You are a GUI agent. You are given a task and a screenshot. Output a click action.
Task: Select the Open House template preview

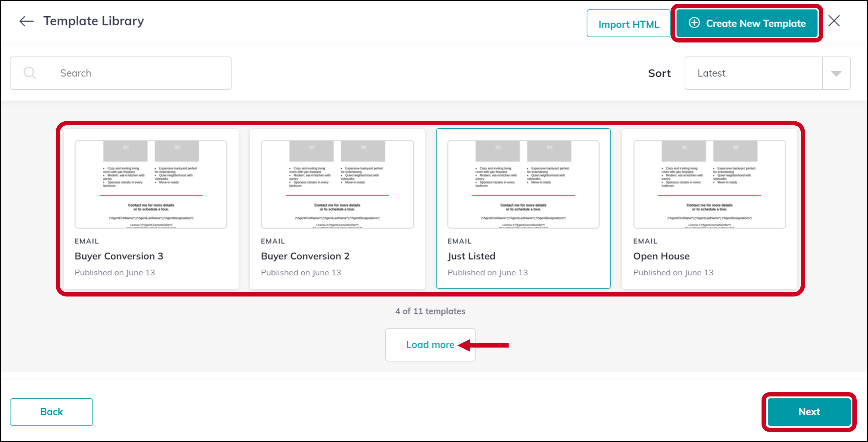709,184
